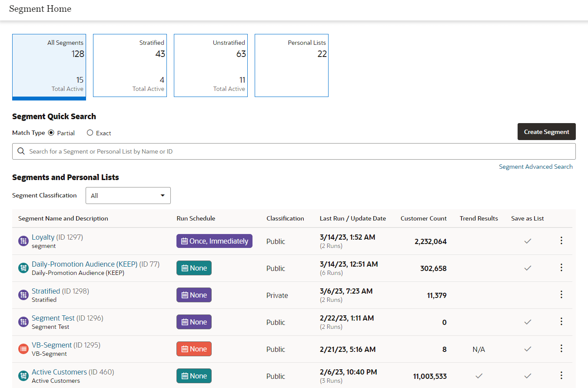This screenshot has height=388, width=588.
Task: Click the red None schedule badge for VB-Segment
Action: 194,349
